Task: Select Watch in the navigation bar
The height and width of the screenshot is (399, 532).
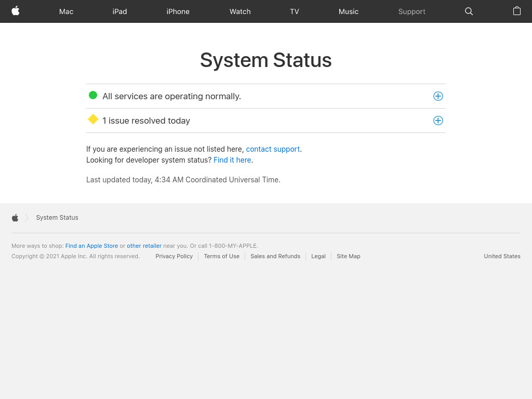Action: [240, 11]
